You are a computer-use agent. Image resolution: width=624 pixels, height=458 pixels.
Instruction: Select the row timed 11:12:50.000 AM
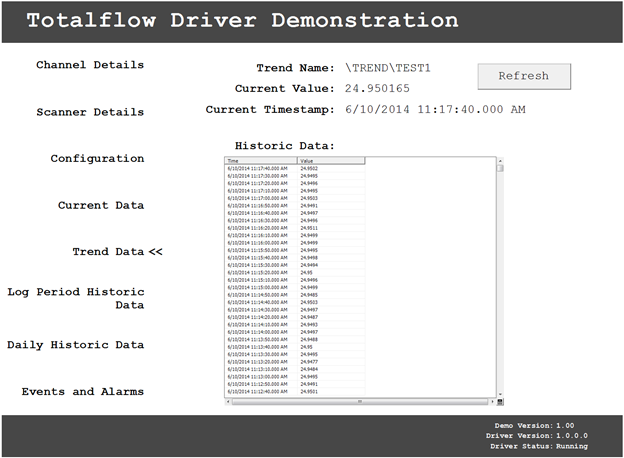coord(295,384)
